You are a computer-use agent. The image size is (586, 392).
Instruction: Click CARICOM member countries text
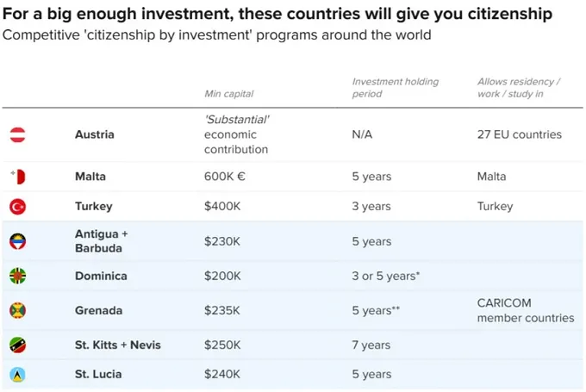(x=525, y=310)
